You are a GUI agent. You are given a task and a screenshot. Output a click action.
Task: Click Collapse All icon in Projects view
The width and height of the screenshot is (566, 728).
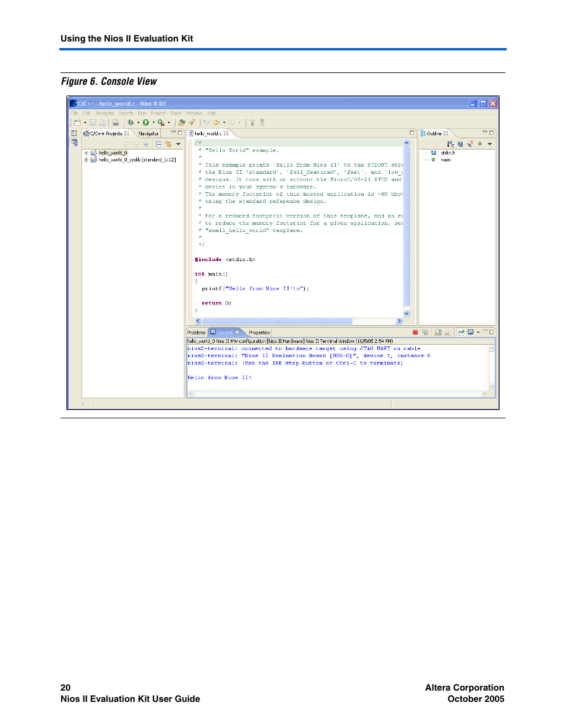(x=158, y=144)
